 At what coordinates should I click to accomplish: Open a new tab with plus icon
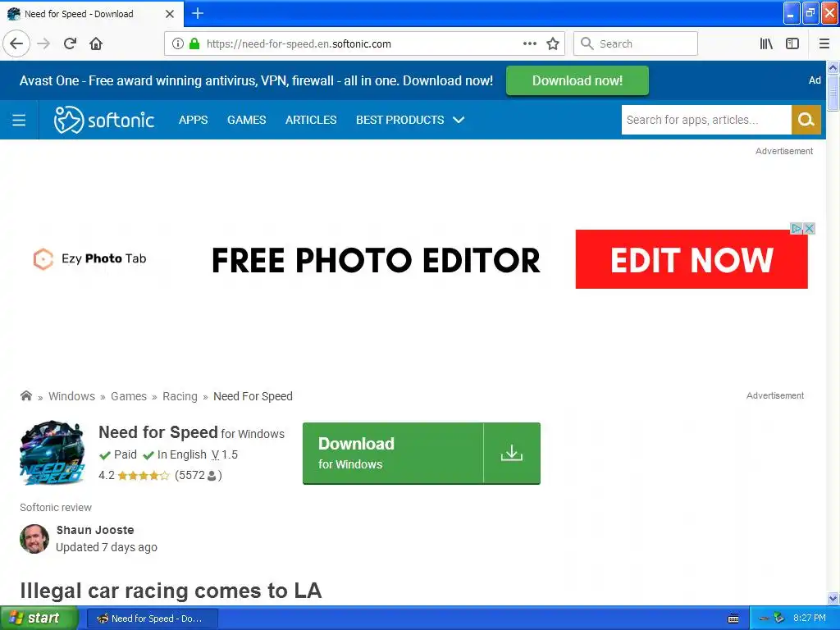(198, 13)
